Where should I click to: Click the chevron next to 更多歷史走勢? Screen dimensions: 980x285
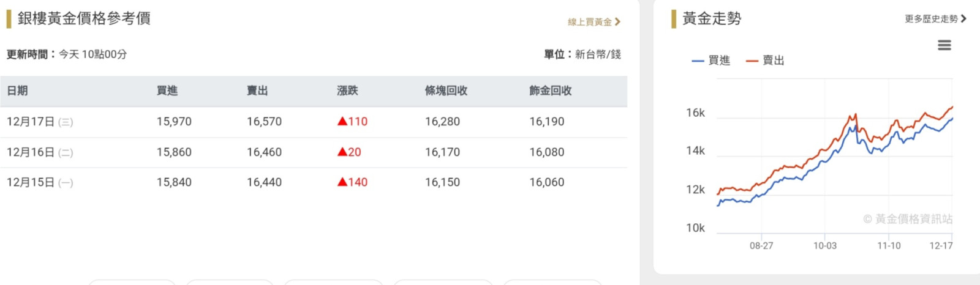(963, 19)
